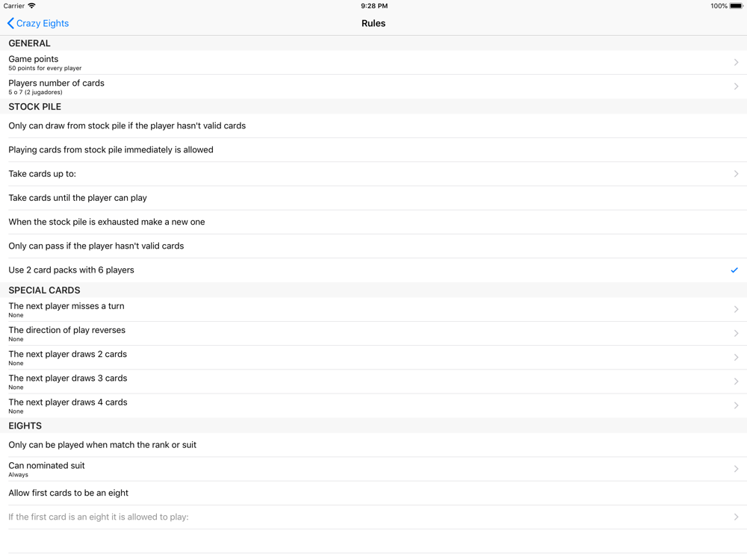
Task: Tap chevron on first card is an eight row
Action: pyautogui.click(x=736, y=517)
